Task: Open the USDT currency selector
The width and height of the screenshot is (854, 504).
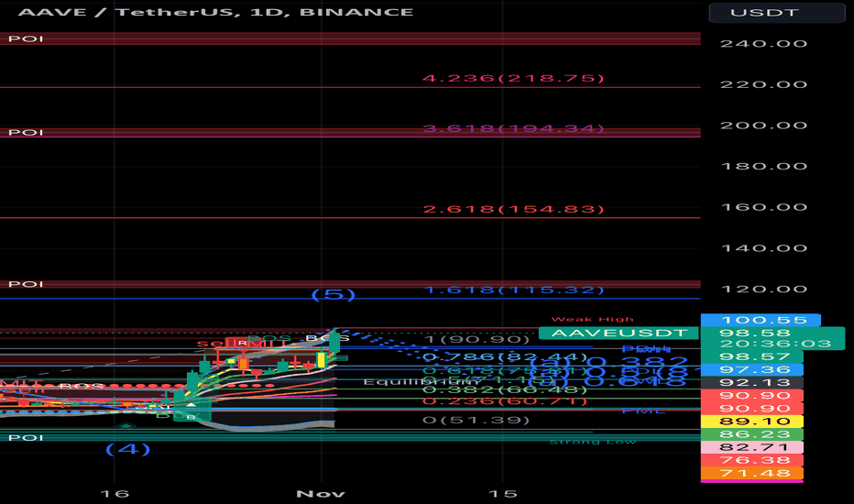Action: (x=777, y=12)
